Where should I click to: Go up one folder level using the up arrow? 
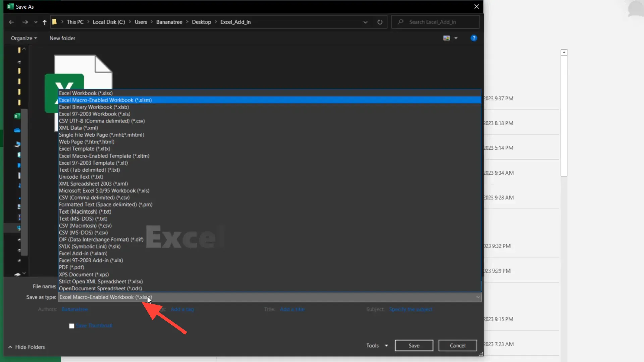(44, 22)
